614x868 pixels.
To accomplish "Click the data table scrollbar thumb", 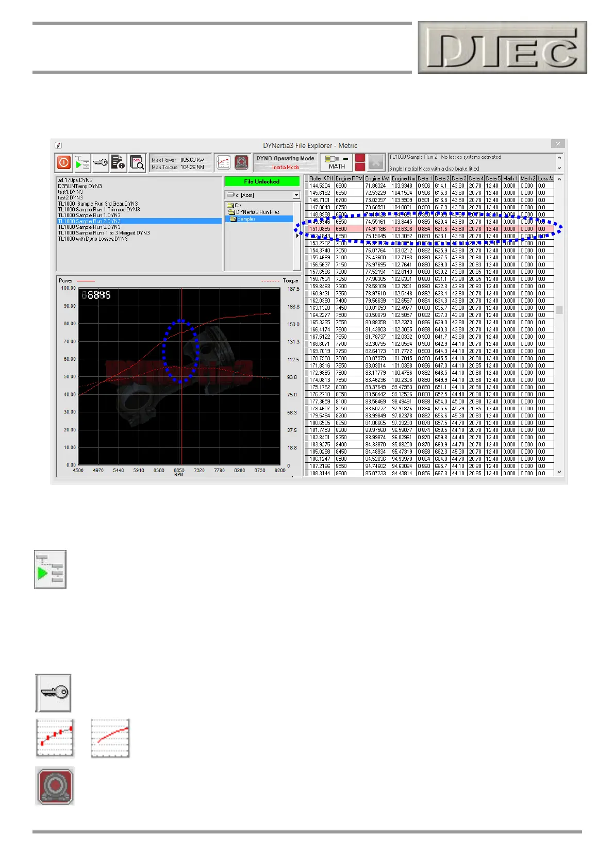I will 559,310.
